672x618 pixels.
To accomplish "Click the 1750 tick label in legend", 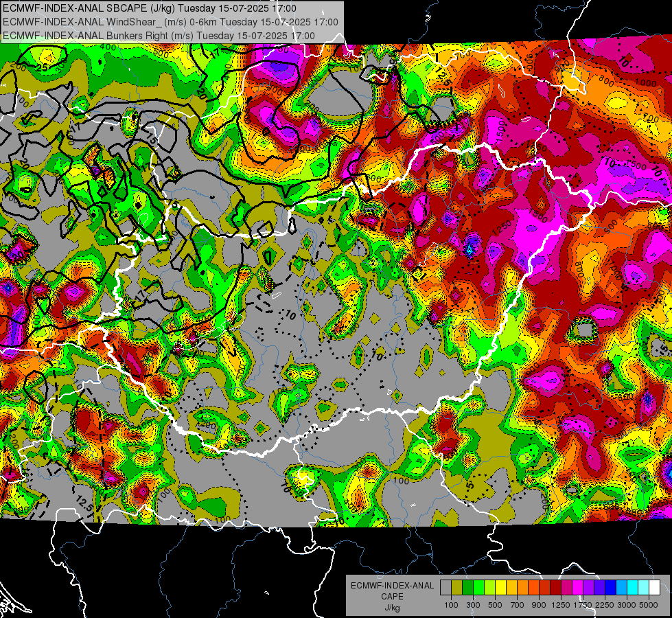I will pos(583,605).
